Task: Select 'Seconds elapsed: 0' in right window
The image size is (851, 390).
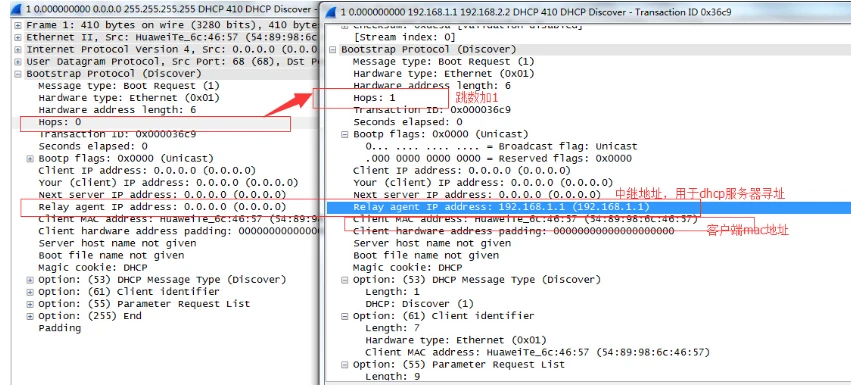Action: click(407, 122)
